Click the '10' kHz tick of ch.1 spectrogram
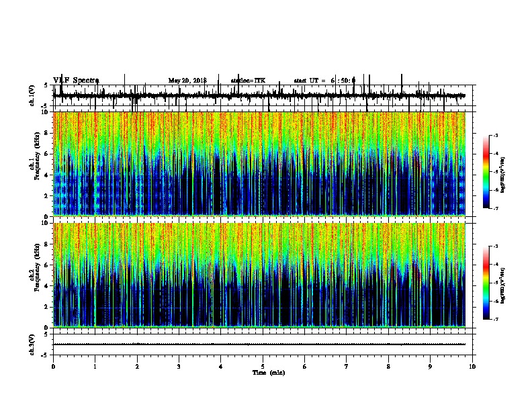The image size is (532, 411). click(x=44, y=112)
